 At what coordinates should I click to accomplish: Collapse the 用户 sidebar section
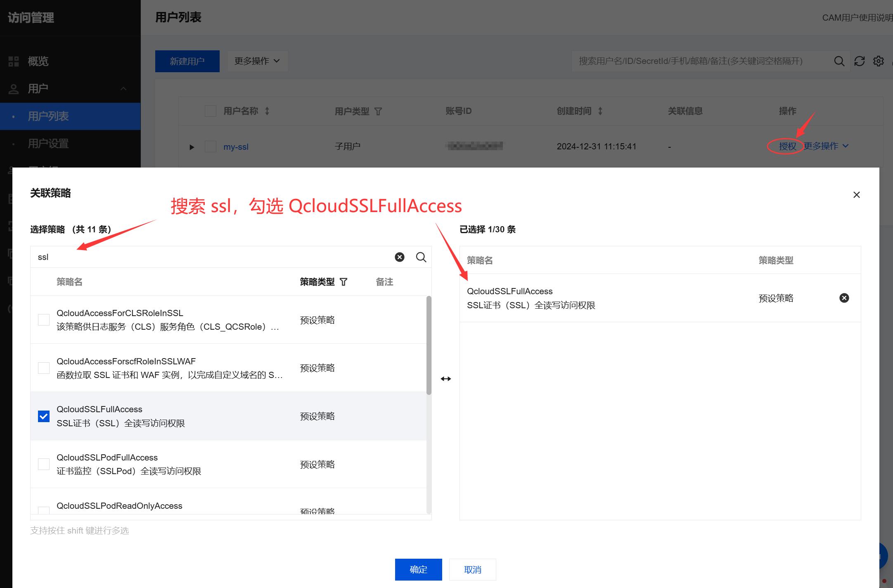[x=123, y=89]
